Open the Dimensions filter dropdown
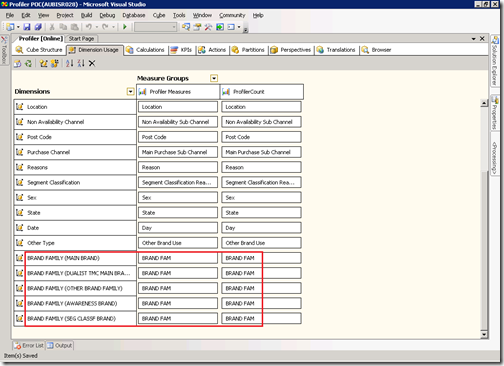 (x=130, y=92)
